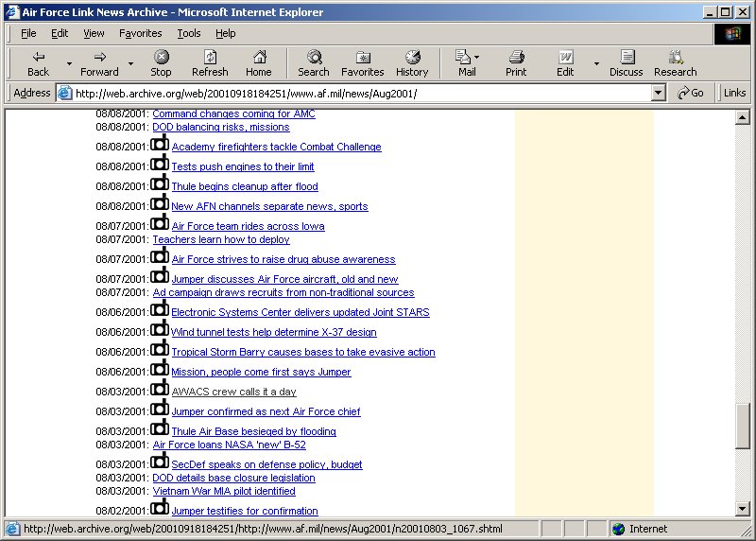Open the Mail button dropdown

(477, 57)
